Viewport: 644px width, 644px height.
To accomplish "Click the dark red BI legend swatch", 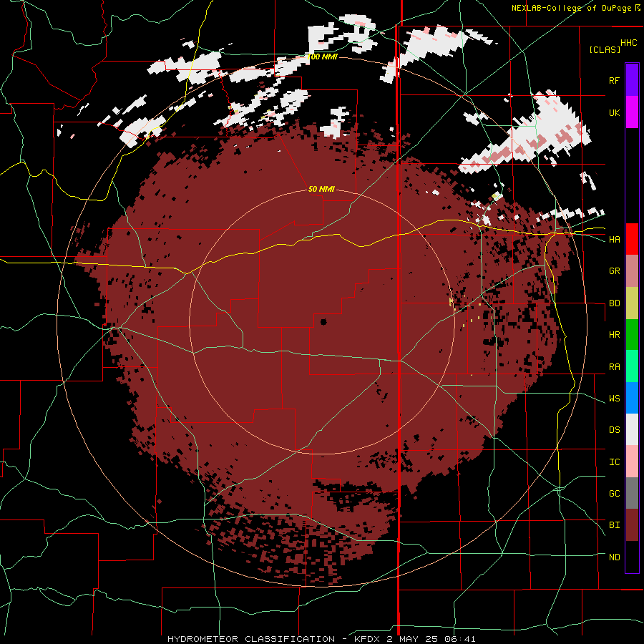I will (632, 525).
